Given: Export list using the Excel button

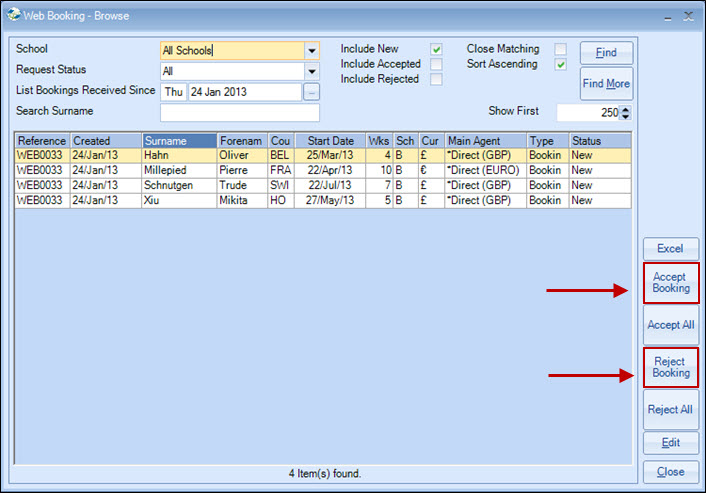Looking at the screenshot, I should click(x=670, y=249).
